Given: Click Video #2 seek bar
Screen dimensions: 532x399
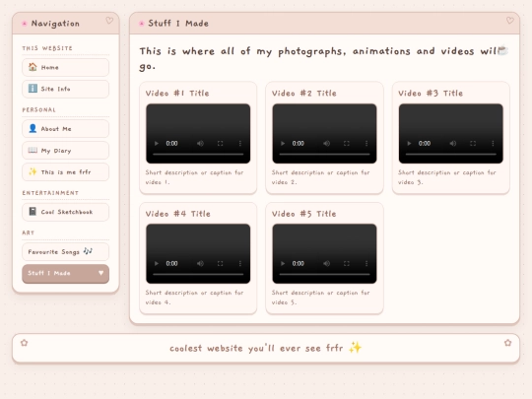Looking at the screenshot, I should coord(324,155).
